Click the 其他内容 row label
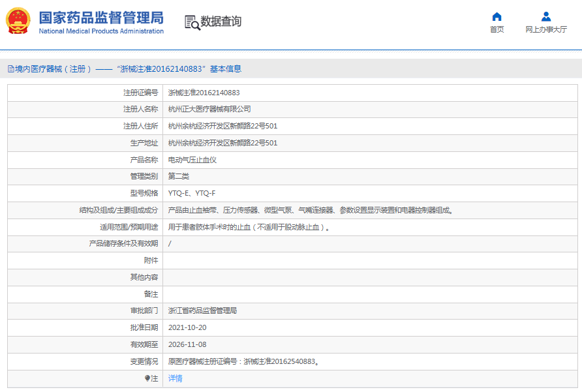Image resolution: width=582 pixels, height=392 pixels. (144, 277)
